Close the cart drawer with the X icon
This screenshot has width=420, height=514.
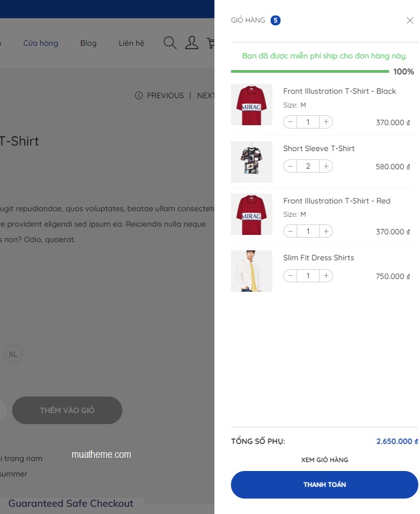click(410, 20)
